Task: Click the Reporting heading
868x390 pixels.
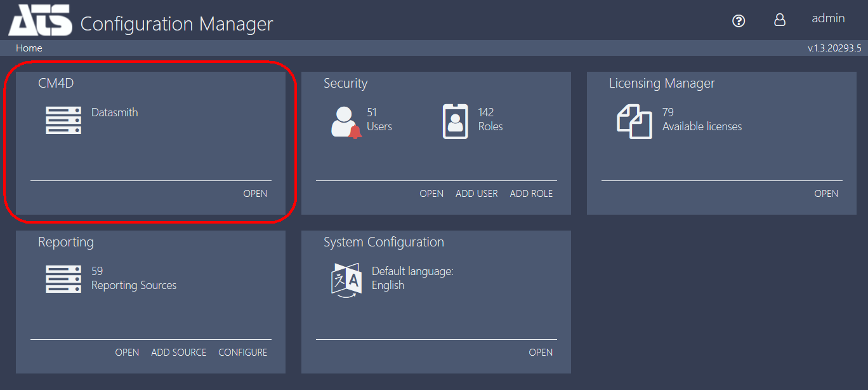Action: click(x=66, y=242)
